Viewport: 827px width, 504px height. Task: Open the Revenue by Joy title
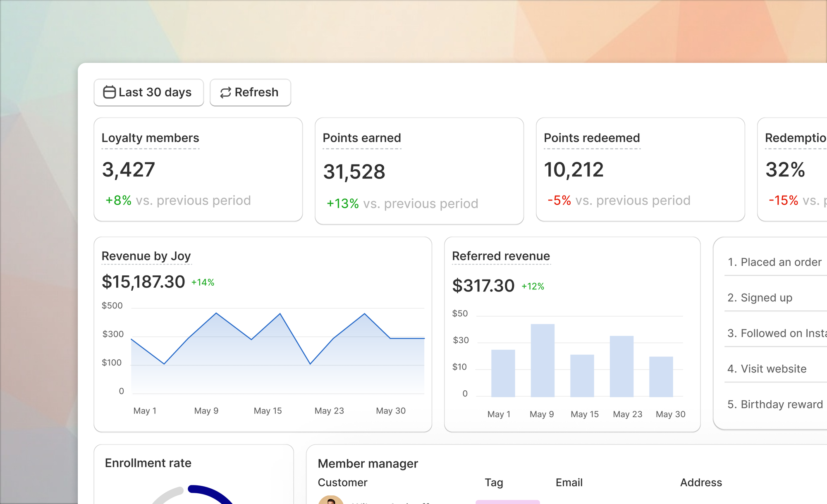pyautogui.click(x=146, y=256)
